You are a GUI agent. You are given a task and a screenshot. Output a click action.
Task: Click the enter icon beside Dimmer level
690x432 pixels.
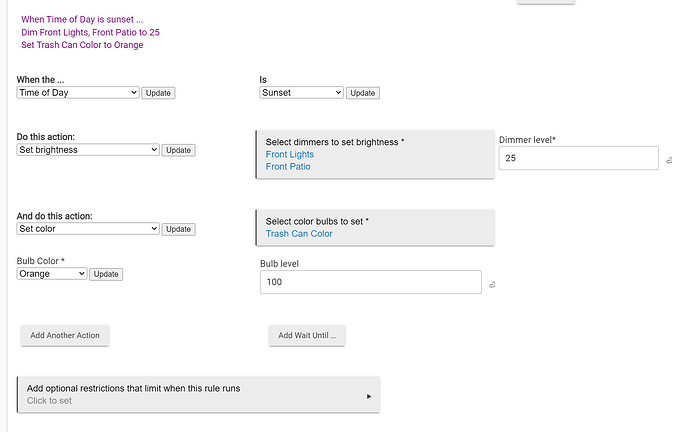click(668, 160)
